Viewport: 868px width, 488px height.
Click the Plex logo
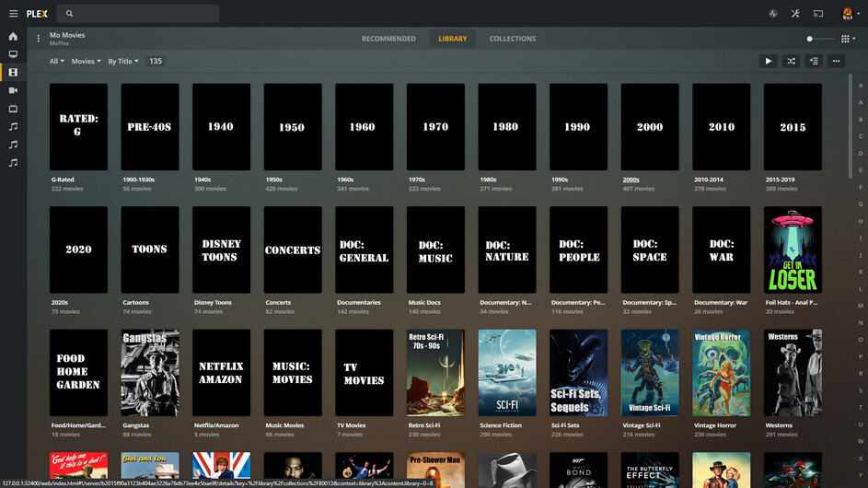pos(37,13)
